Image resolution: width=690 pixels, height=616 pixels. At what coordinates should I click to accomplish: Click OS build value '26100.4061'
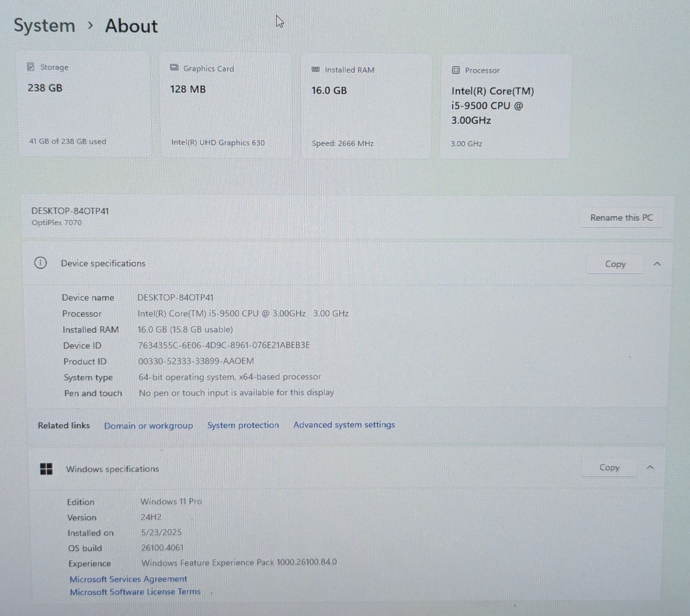(162, 547)
